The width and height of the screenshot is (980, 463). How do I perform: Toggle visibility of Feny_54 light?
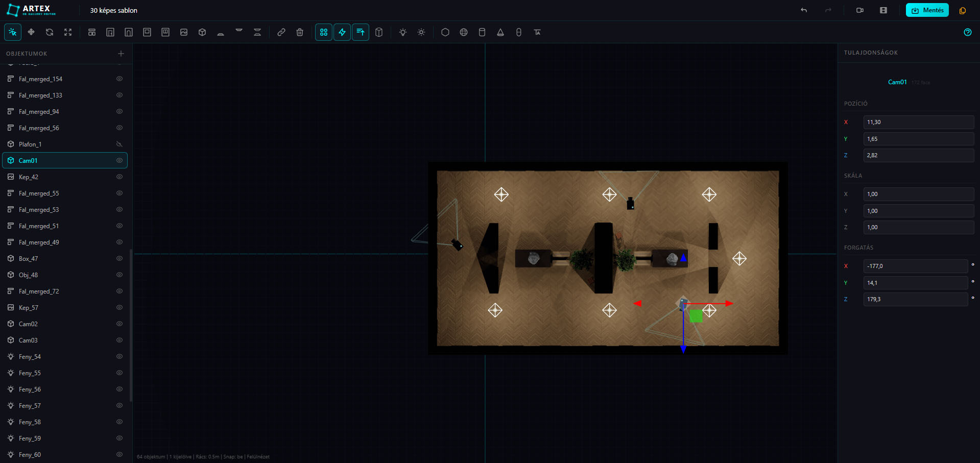(x=119, y=356)
